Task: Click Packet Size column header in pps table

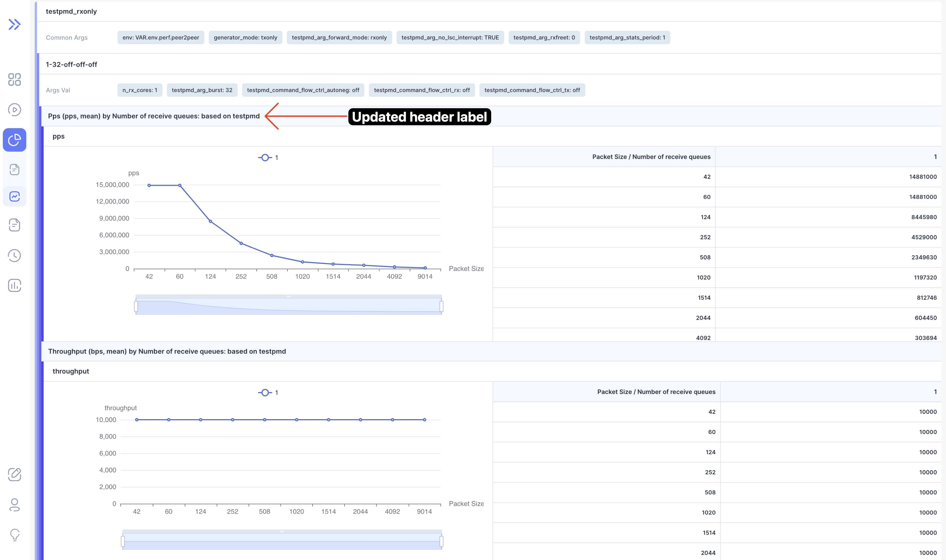Action: point(651,157)
